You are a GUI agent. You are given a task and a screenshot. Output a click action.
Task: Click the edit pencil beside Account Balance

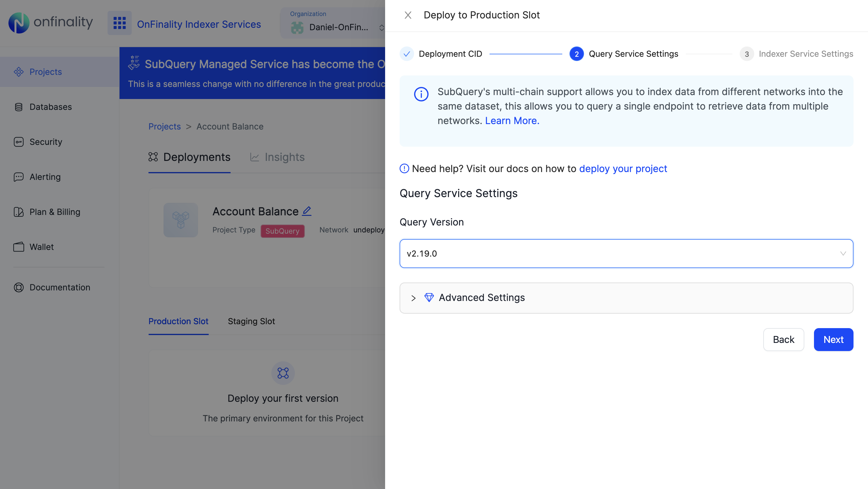307,211
